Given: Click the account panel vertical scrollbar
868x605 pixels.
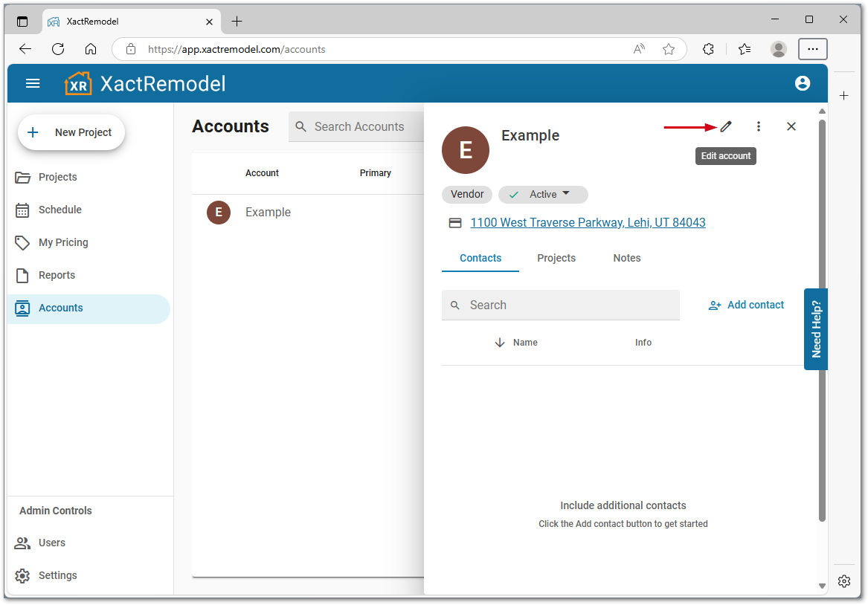Looking at the screenshot, I should (x=822, y=321).
